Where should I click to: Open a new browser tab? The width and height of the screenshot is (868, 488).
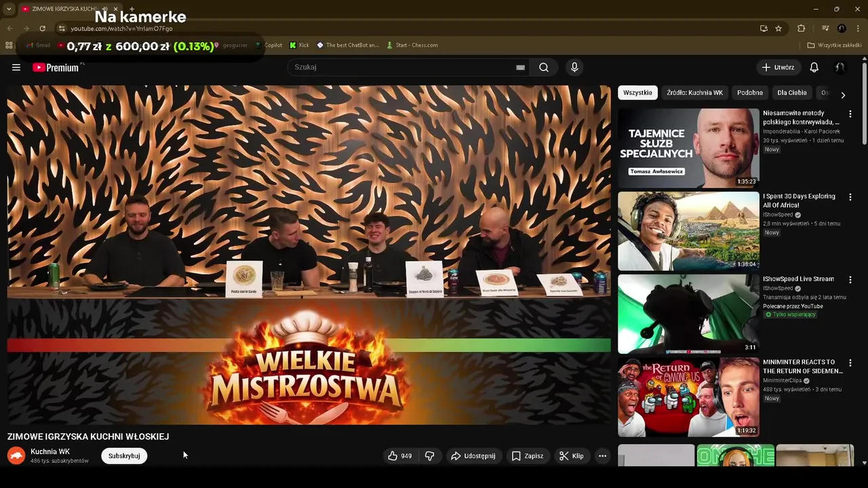[x=132, y=9]
